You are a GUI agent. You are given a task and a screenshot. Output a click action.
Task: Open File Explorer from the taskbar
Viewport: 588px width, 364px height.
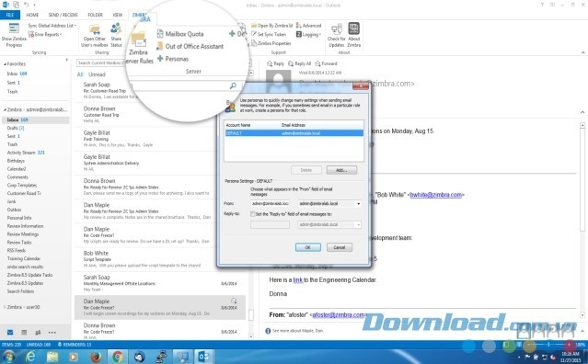tap(52, 357)
